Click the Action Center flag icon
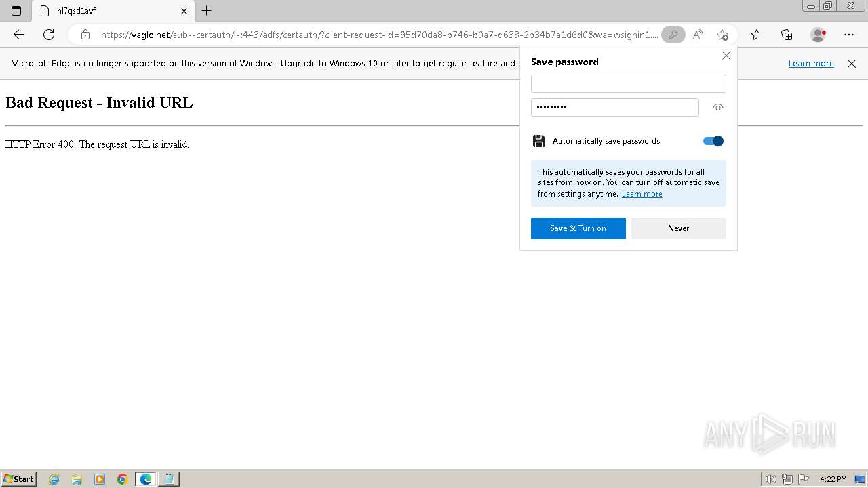The width and height of the screenshot is (868, 488). [x=804, y=479]
